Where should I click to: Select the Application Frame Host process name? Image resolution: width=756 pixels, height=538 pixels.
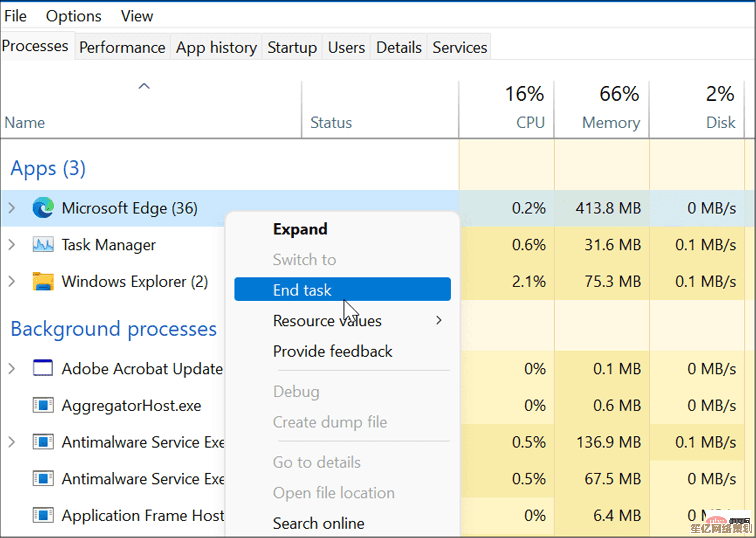(x=143, y=515)
